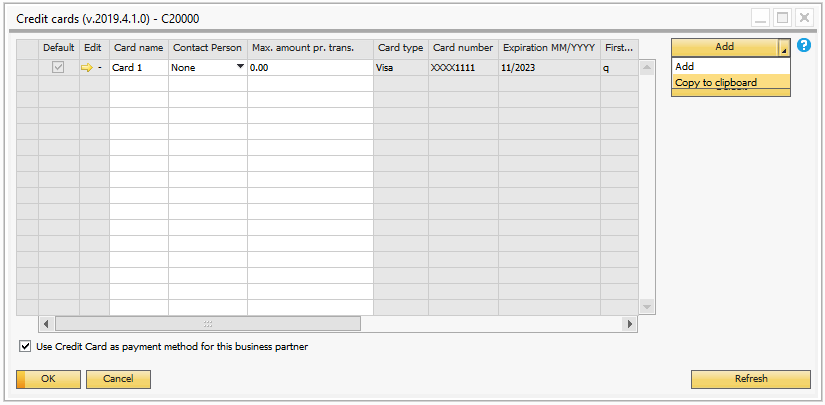825x405 pixels.
Task: Click the 'q' first name cell
Action: 619,68
